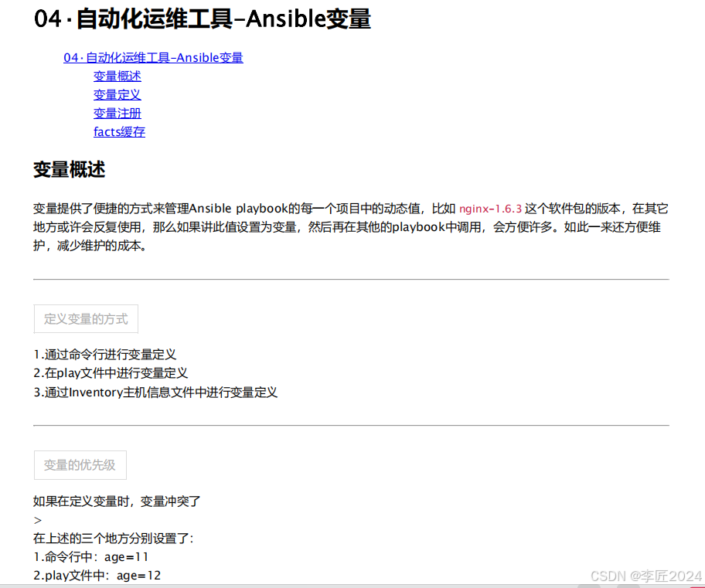Click list item '1.通过命令行进行变量定义'
Image resolution: width=705 pixels, height=588 pixels.
pos(105,354)
